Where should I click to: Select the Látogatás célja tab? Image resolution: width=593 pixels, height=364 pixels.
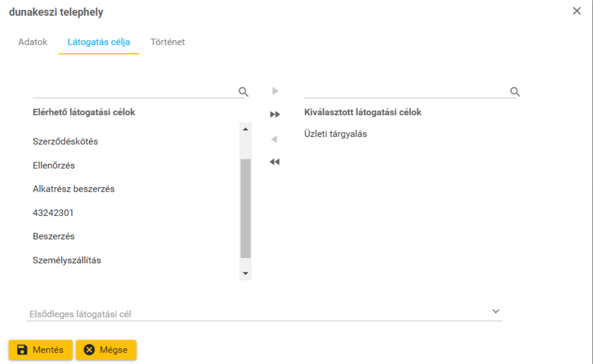pos(99,42)
